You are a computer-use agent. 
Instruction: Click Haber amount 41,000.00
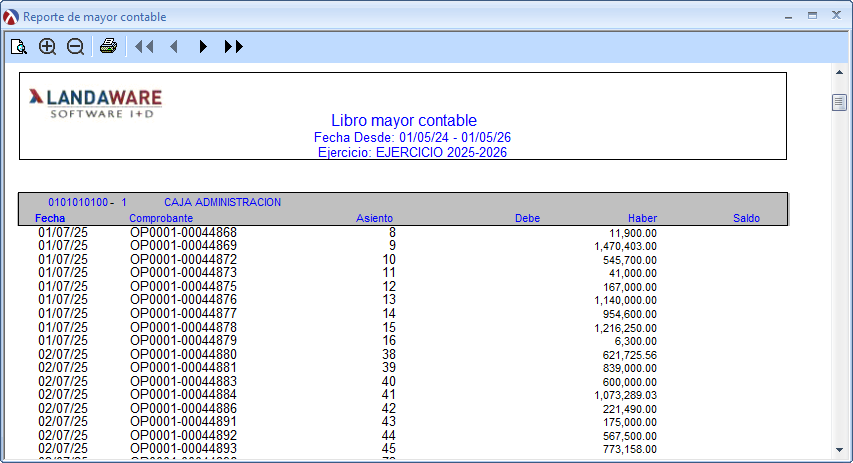pyautogui.click(x=633, y=274)
